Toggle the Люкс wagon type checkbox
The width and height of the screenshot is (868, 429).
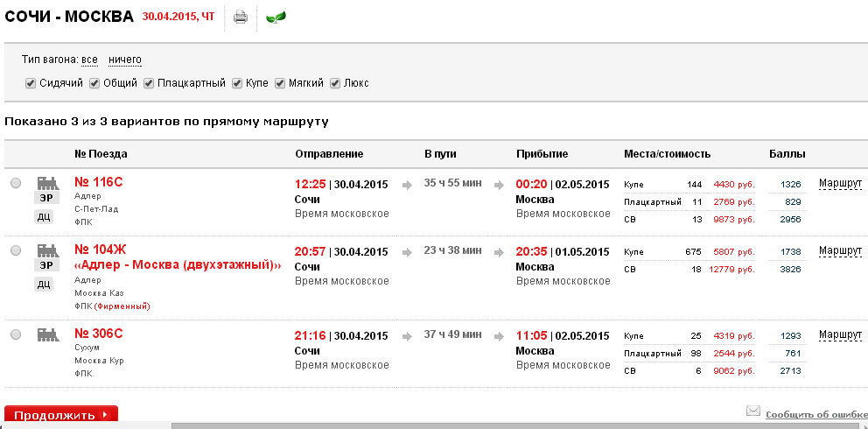click(x=334, y=83)
